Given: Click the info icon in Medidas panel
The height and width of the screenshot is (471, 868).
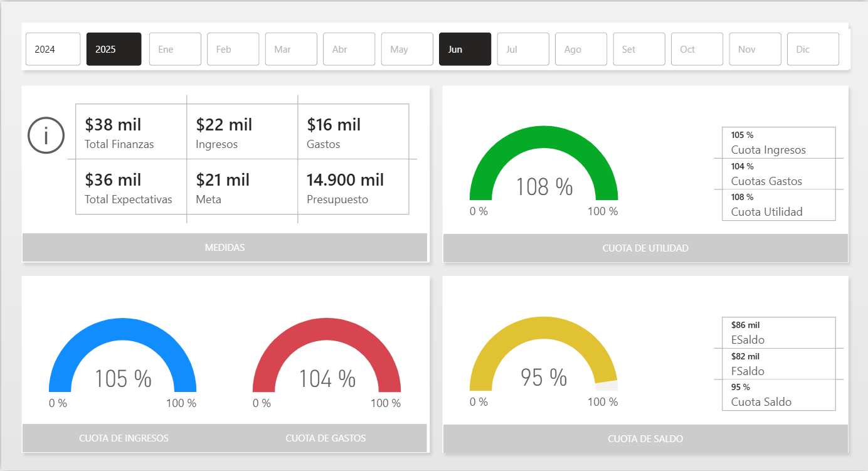Looking at the screenshot, I should (46, 135).
